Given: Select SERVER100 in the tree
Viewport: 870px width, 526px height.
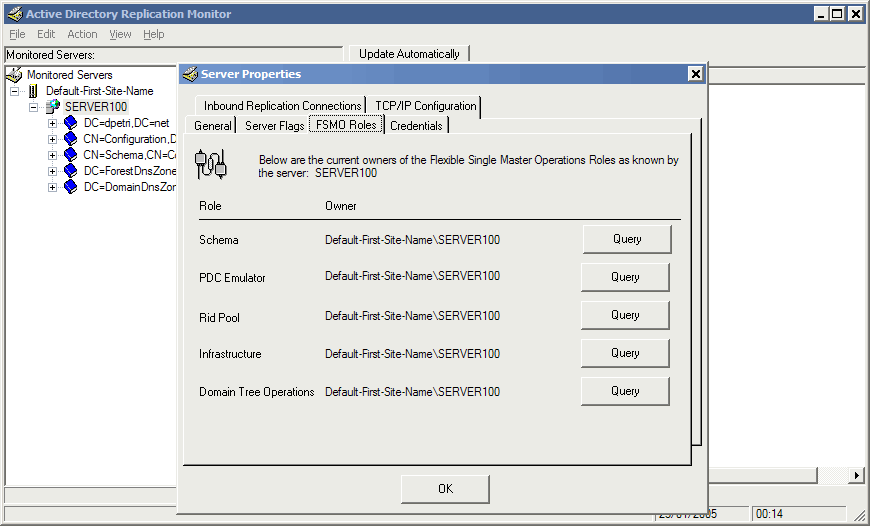Looking at the screenshot, I should (x=96, y=107).
